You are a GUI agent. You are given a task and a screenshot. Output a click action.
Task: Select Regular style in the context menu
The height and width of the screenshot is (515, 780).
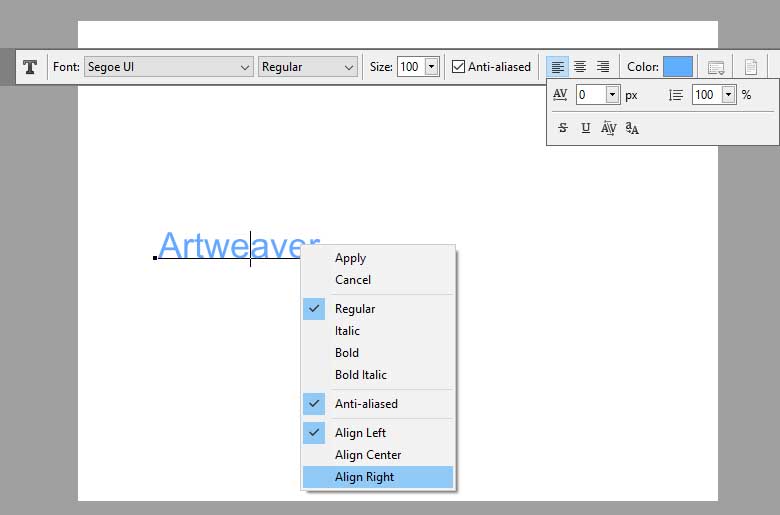[x=378, y=309]
